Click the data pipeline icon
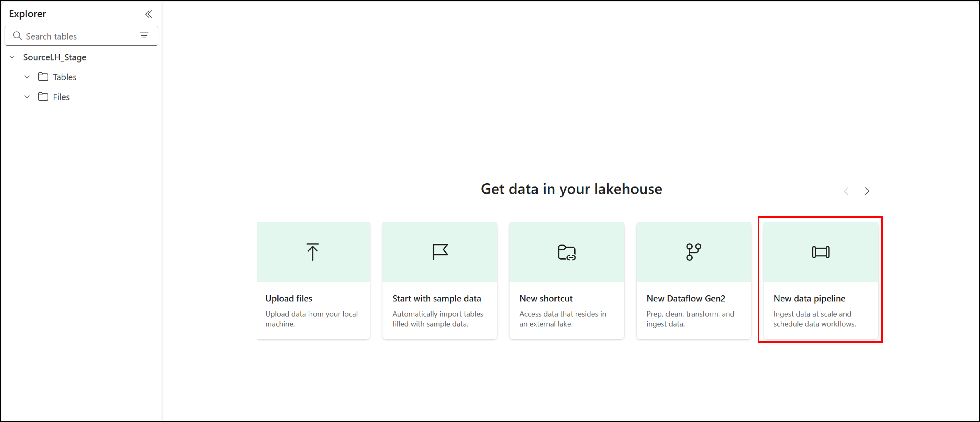The height and width of the screenshot is (422, 980). (821, 252)
